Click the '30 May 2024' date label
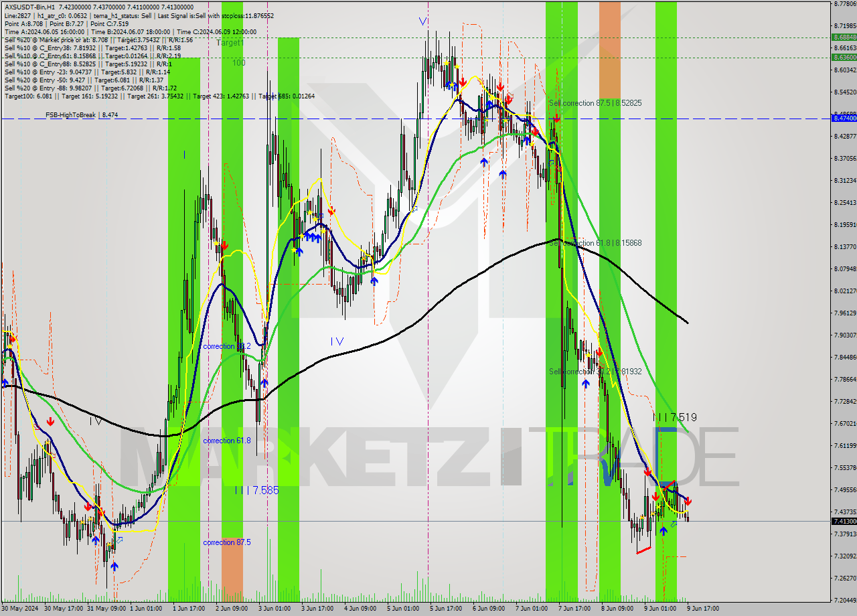Viewport: 857px width, 616px height. (21, 609)
